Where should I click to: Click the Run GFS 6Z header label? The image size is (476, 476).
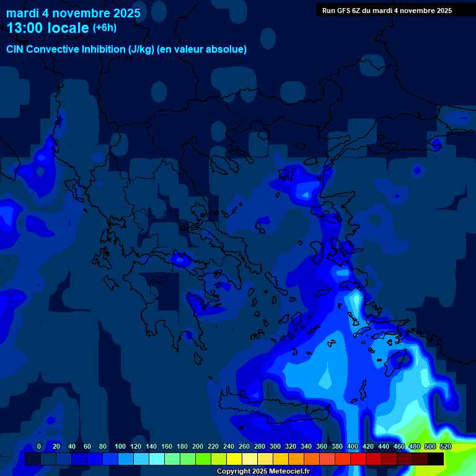click(x=387, y=11)
